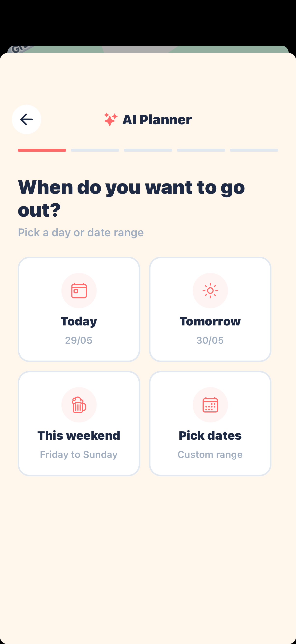Tap the AI Planner title text
This screenshot has width=296, height=644.
[157, 120]
